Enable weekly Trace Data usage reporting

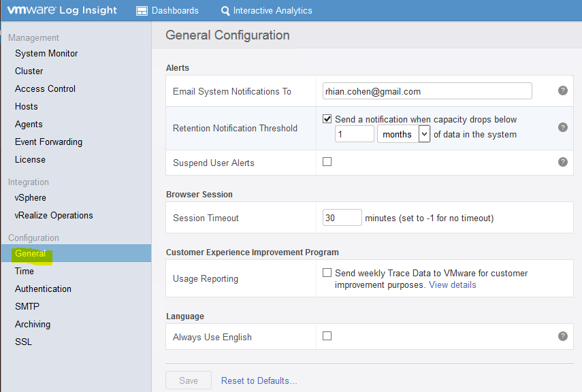[x=327, y=272]
